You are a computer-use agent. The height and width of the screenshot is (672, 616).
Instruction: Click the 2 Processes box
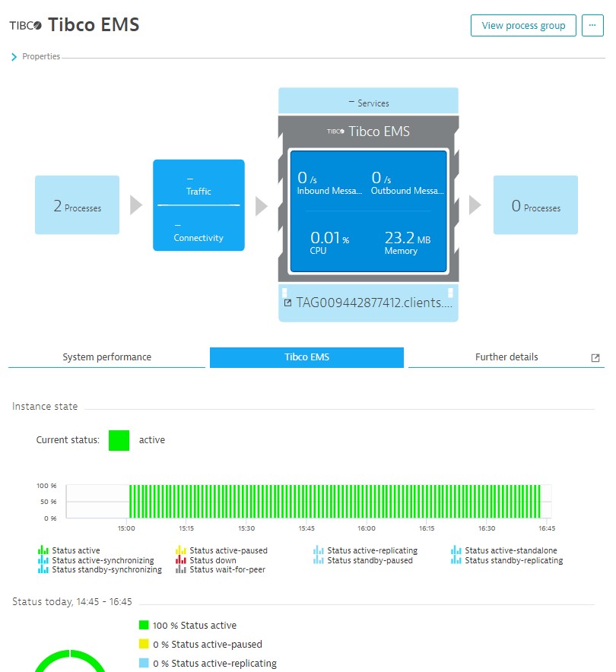coord(77,204)
